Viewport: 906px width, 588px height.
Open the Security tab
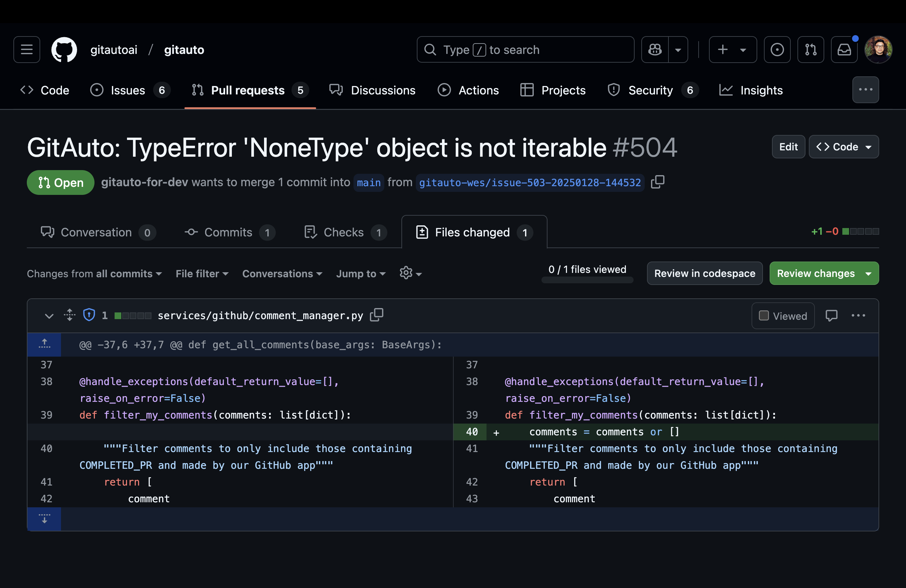click(653, 90)
